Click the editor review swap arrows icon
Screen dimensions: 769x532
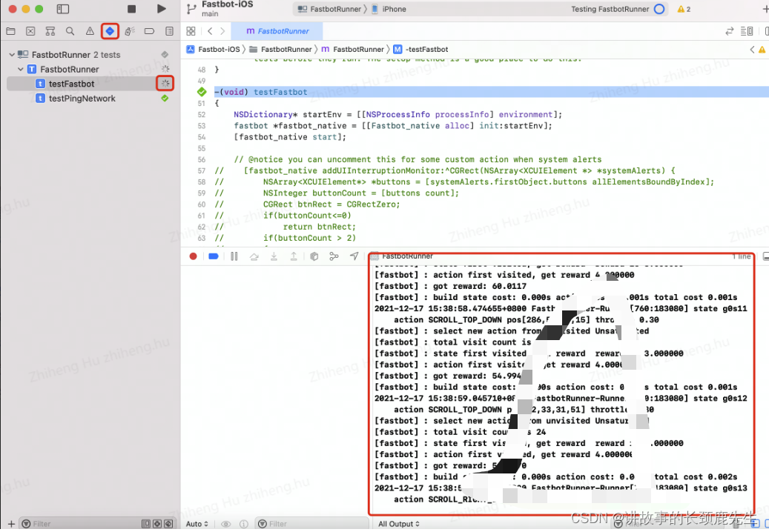(x=729, y=31)
